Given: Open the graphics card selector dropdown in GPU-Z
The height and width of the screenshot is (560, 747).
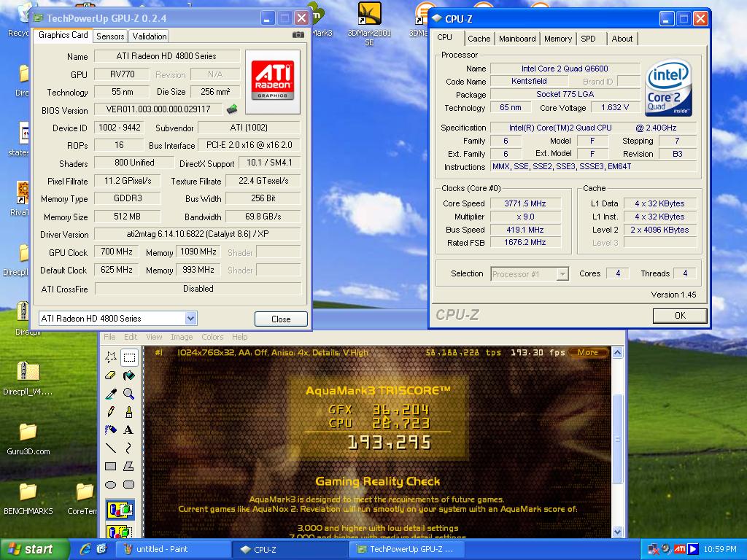Looking at the screenshot, I should 190,318.
